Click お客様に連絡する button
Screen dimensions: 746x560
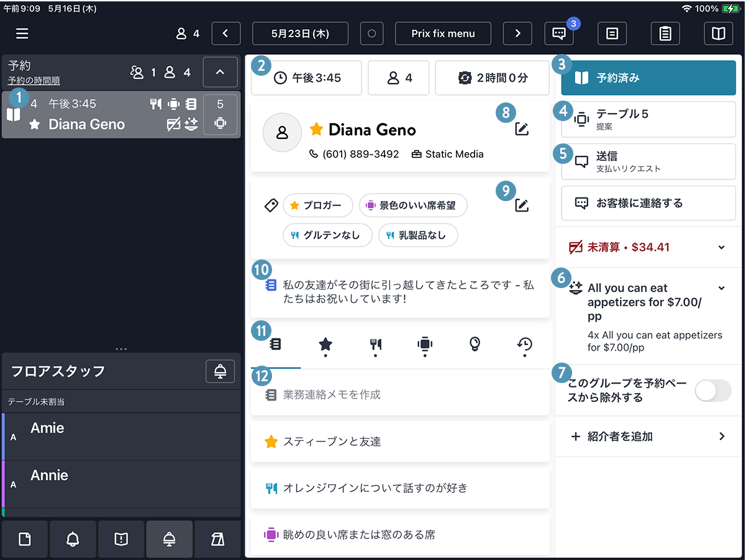(x=648, y=203)
